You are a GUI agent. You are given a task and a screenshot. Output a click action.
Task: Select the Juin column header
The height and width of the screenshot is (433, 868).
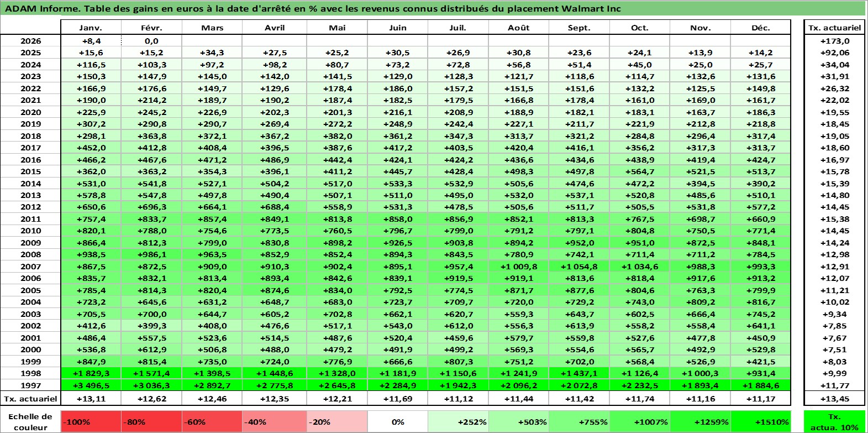click(x=397, y=28)
